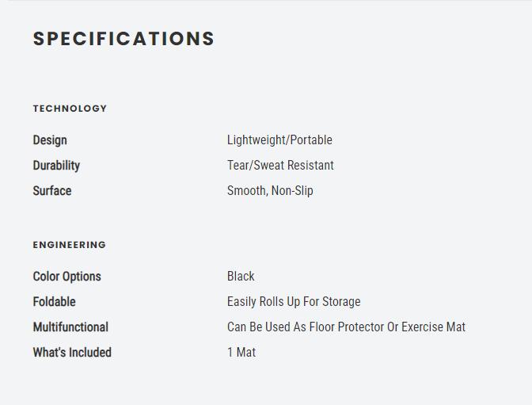Click the SPECIFICATIONS heading
532x405 pixels.
click(x=123, y=39)
